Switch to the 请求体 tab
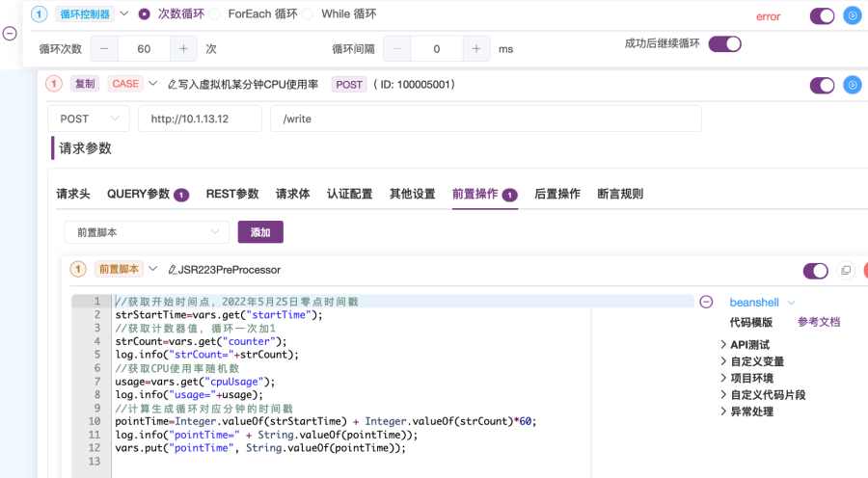The width and height of the screenshot is (868, 478). click(x=293, y=194)
